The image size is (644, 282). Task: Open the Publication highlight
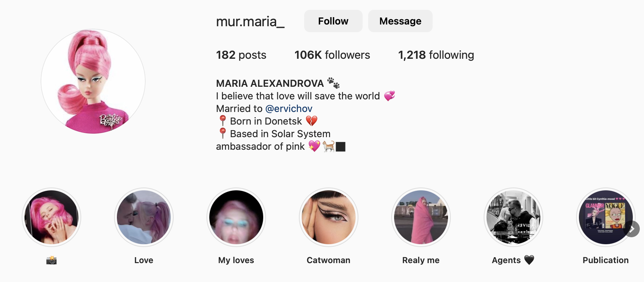[x=606, y=217]
